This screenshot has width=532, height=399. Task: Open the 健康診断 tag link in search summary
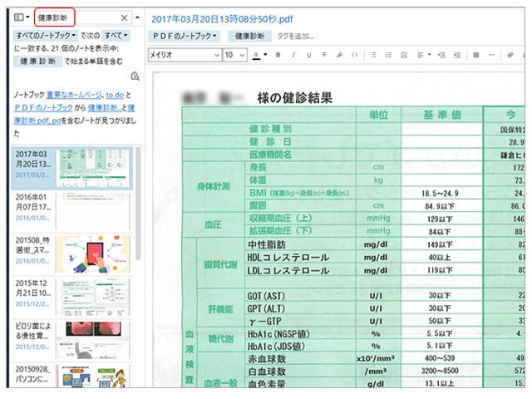coord(104,108)
